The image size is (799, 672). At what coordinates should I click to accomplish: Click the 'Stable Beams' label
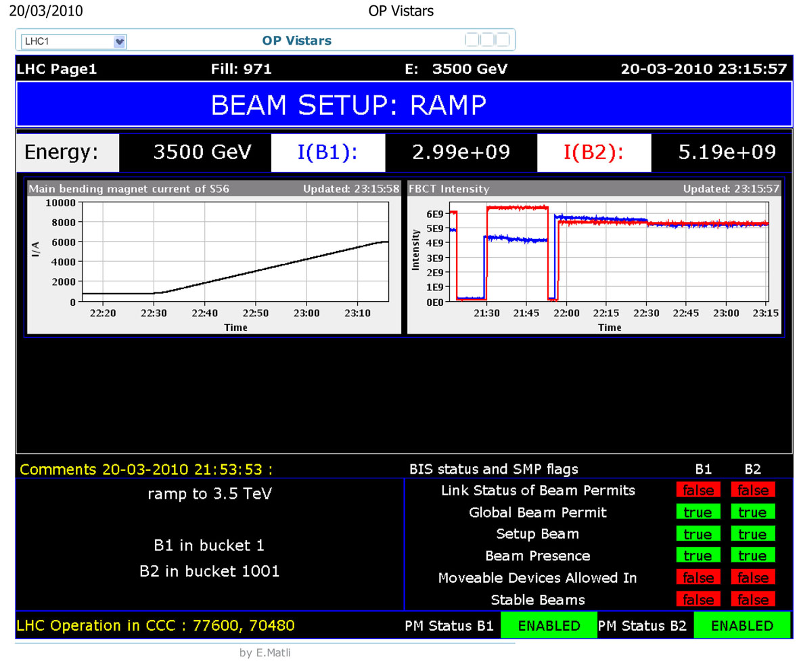(x=538, y=600)
